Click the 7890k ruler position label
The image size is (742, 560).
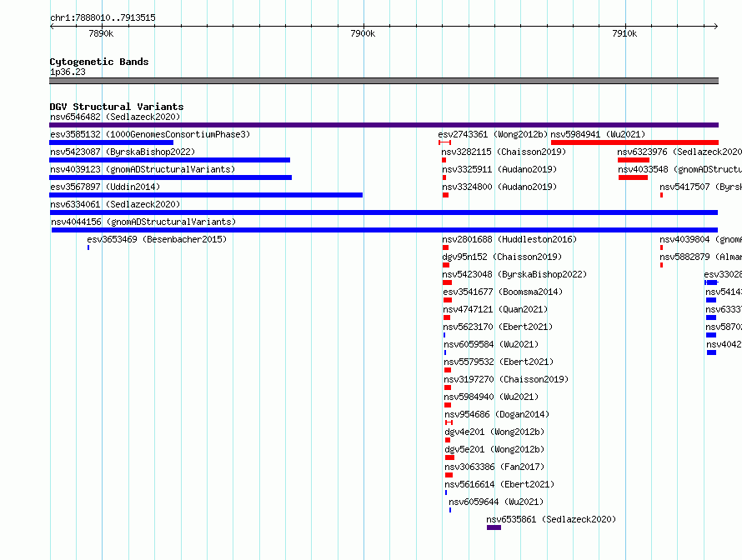pos(101,33)
